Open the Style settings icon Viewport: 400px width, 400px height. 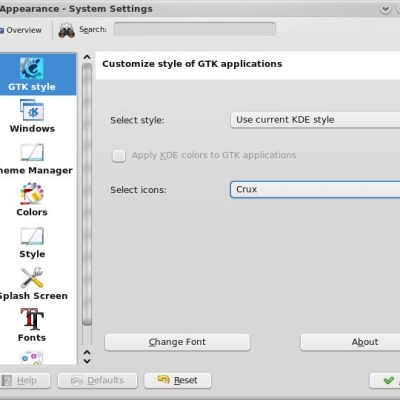[32, 236]
